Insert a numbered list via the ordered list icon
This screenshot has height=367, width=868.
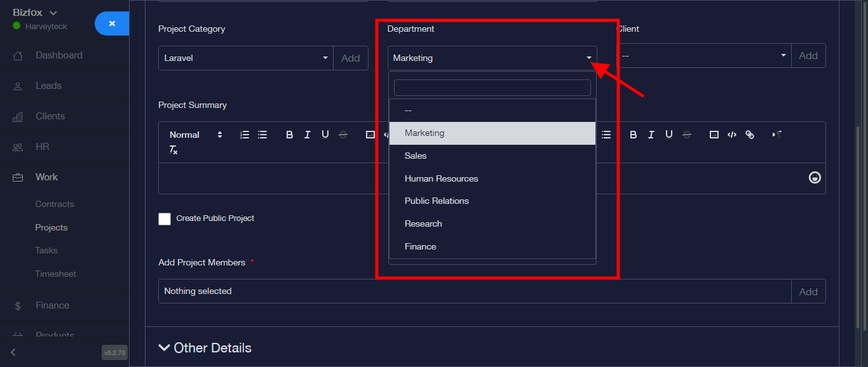(x=245, y=135)
